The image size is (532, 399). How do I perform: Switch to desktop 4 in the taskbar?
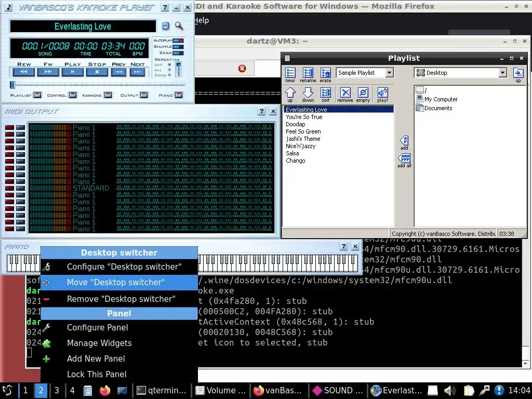pos(72,391)
